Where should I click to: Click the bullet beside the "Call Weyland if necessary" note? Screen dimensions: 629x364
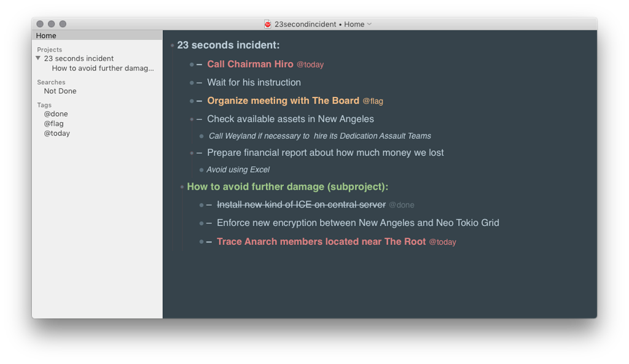(x=201, y=136)
